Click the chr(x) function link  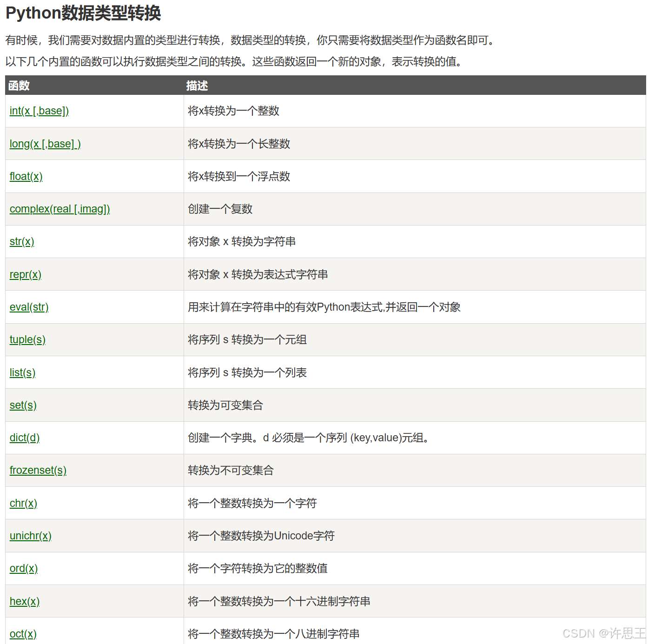coord(23,503)
